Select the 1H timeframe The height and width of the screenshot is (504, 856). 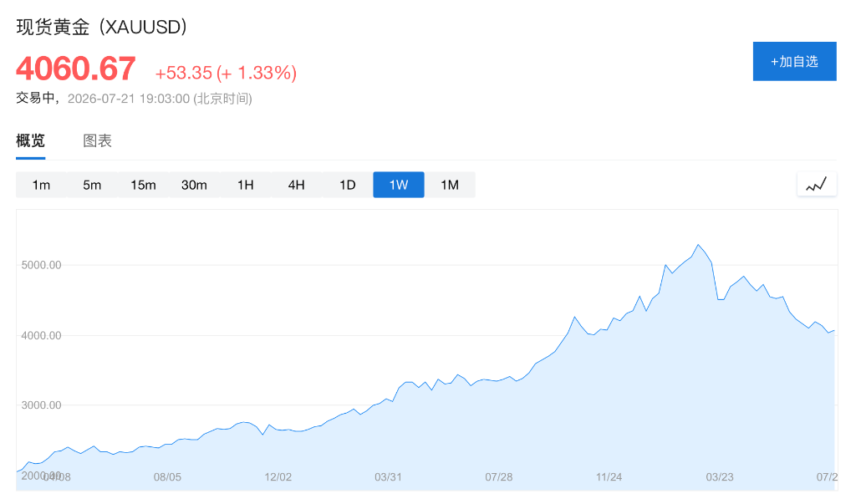pos(246,185)
